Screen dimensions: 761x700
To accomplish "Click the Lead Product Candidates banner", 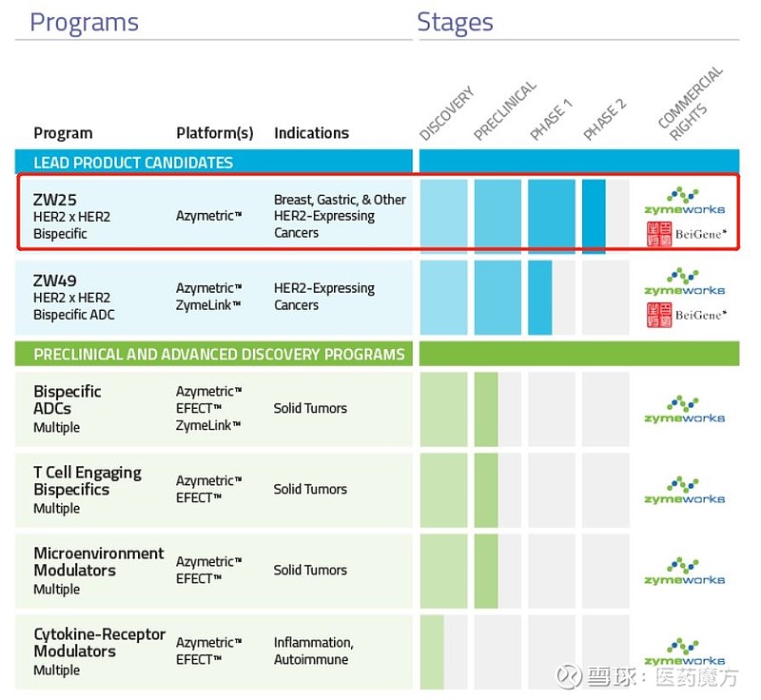I will tap(133, 163).
